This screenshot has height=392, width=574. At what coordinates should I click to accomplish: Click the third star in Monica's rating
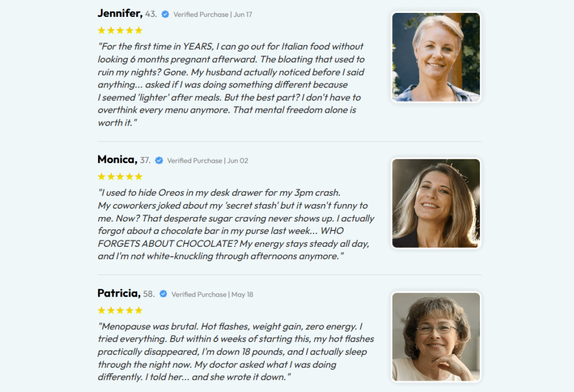pyautogui.click(x=120, y=177)
